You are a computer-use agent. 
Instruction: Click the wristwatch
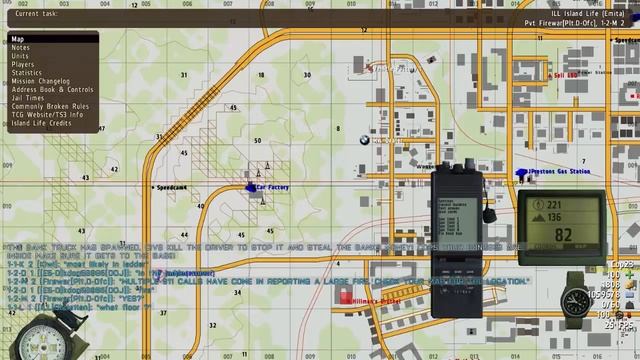click(x=576, y=301)
